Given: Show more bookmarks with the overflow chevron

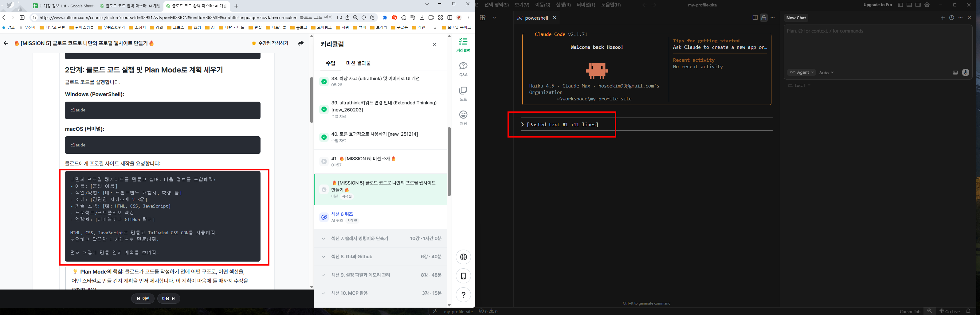Looking at the screenshot, I should click(435, 28).
